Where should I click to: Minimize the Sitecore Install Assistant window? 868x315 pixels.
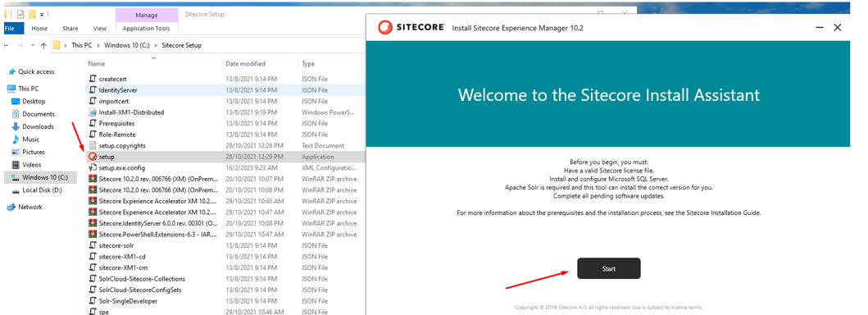820,28
